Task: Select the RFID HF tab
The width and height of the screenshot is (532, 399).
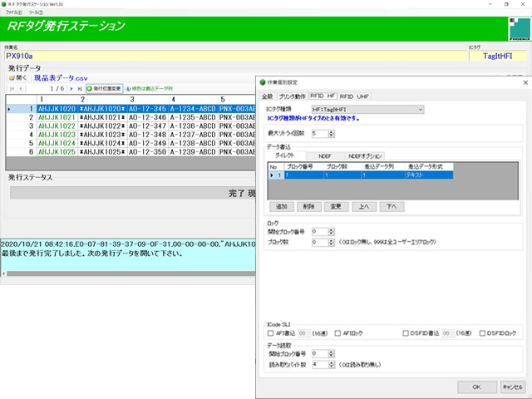Action: coord(323,96)
